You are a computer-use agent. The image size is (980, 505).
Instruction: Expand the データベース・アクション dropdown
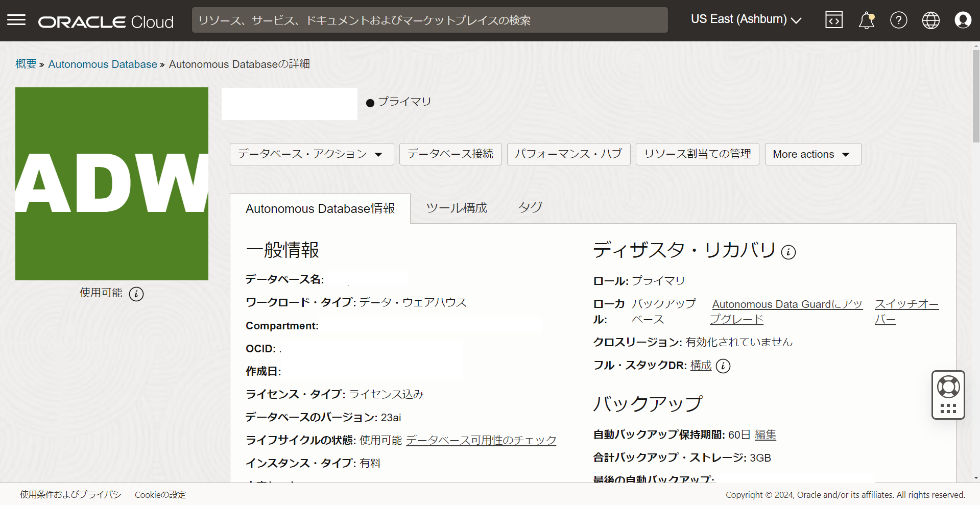[311, 154]
